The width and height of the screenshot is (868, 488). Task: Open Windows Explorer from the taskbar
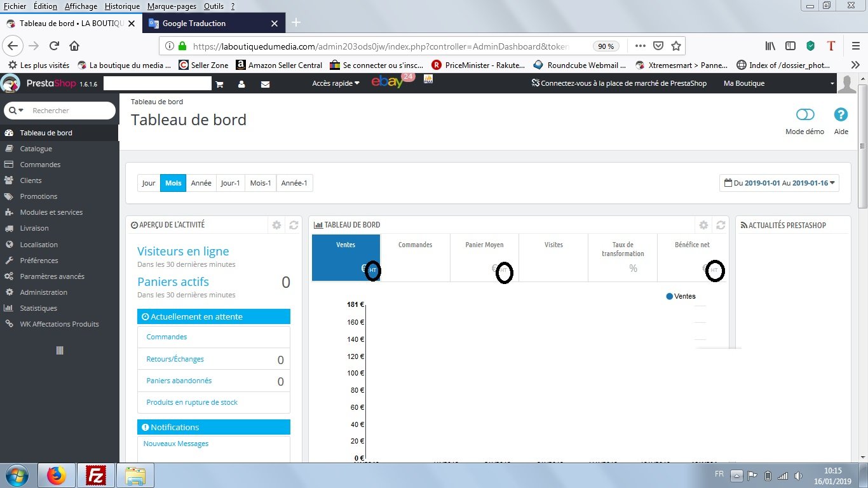tap(135, 475)
